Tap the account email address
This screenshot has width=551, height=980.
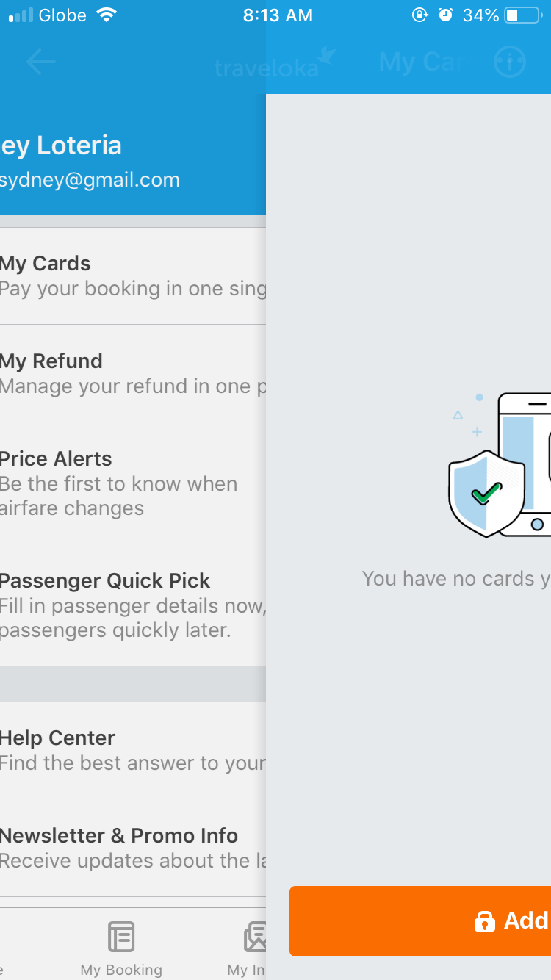[90, 180]
